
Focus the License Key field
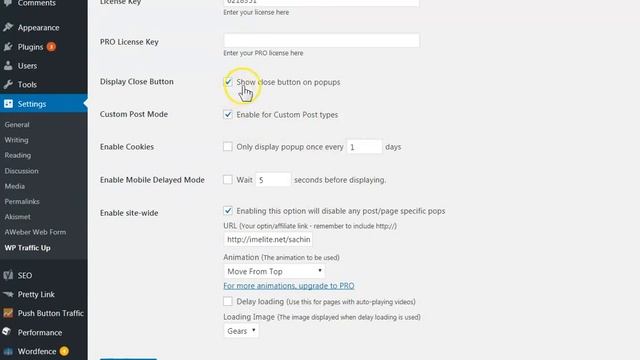321,2
